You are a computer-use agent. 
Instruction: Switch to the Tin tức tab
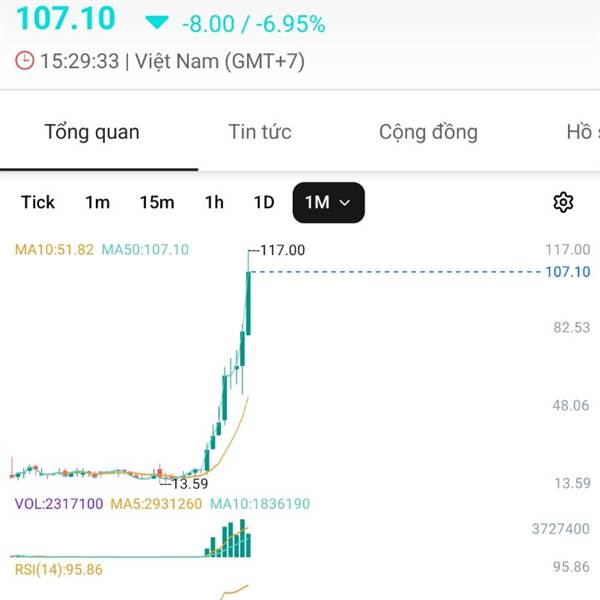click(x=260, y=132)
